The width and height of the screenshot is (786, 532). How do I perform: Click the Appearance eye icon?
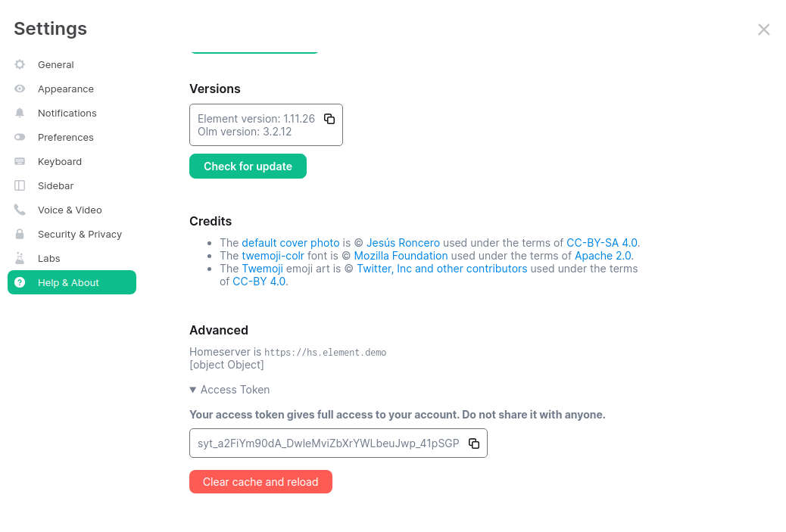point(20,89)
